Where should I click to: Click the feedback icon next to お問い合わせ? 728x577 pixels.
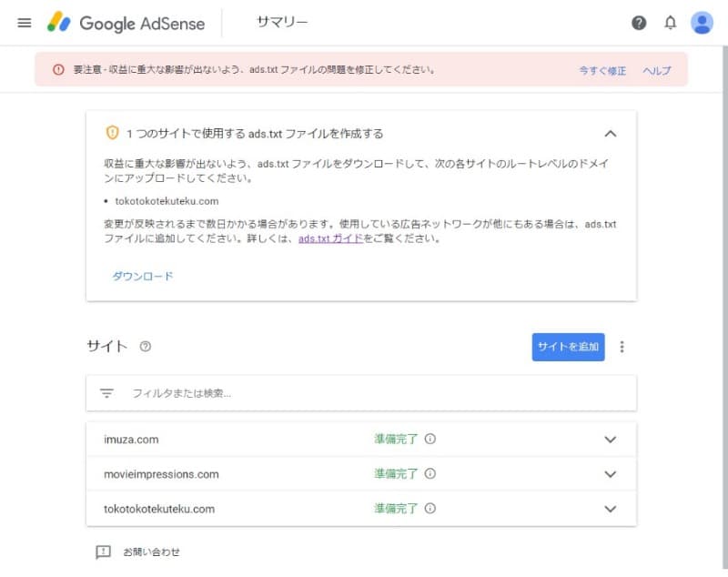point(103,552)
